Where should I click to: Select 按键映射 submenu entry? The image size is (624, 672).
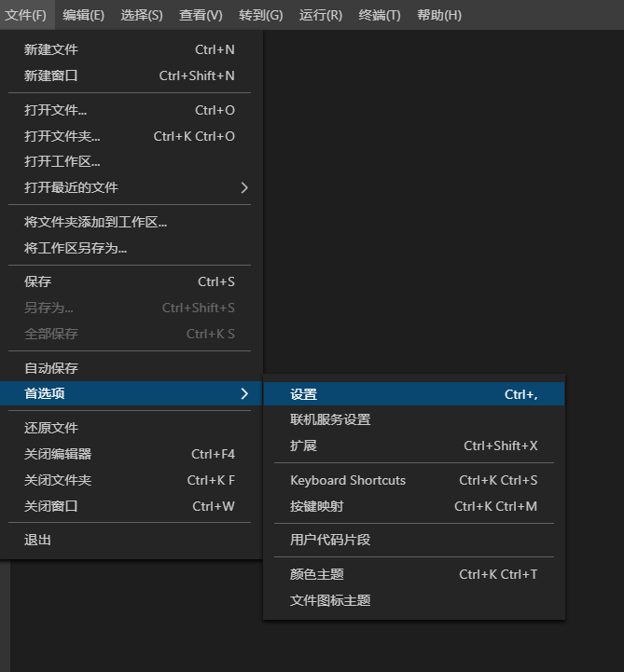point(414,507)
